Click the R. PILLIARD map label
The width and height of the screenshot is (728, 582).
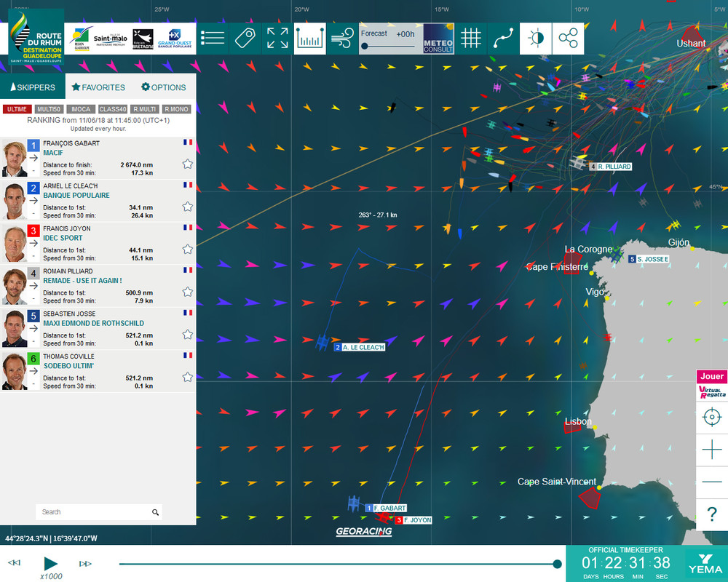[x=611, y=167]
